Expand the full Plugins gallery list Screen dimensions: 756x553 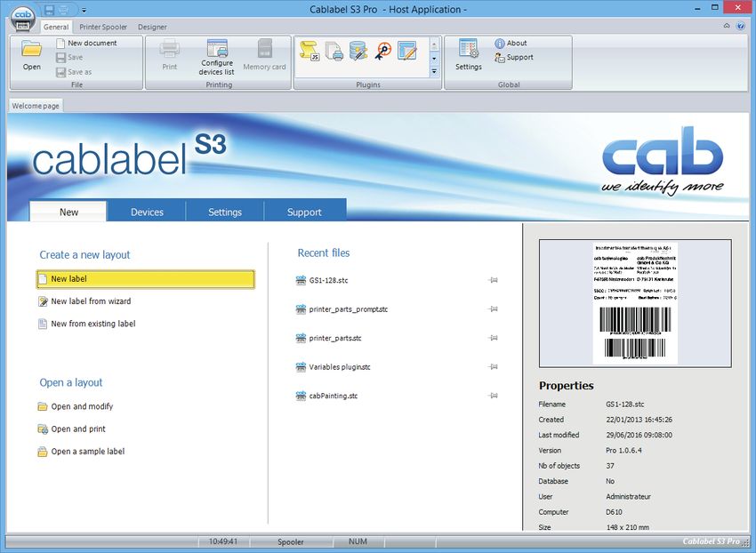[434, 71]
